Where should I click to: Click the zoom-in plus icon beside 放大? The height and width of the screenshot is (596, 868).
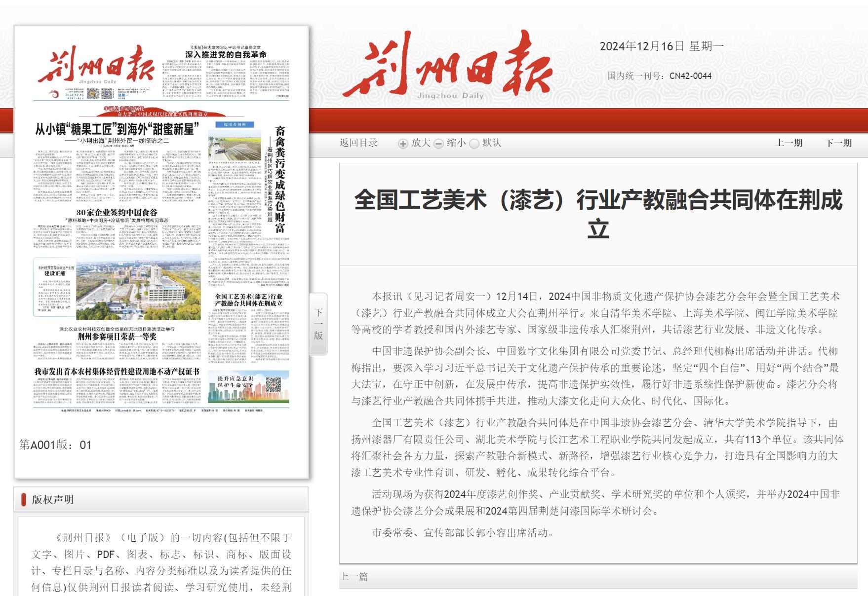[403, 144]
